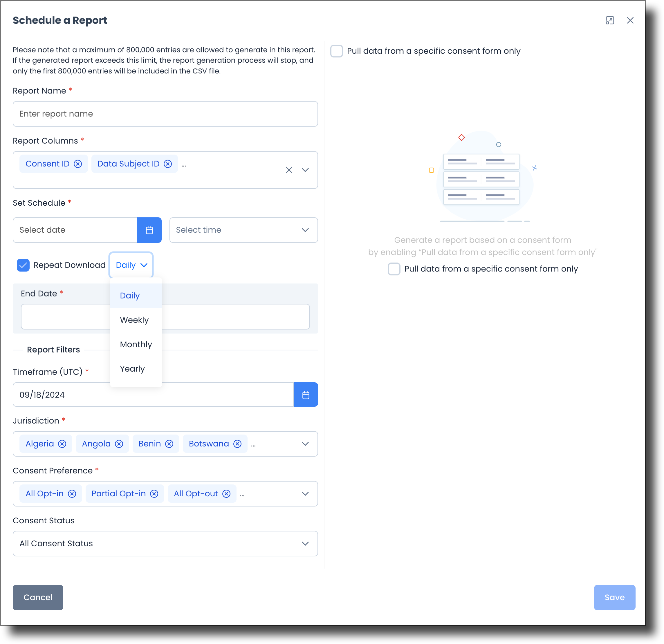Choose Monthly from the frequency menu
Viewport: 664px width, 644px height.
tap(136, 344)
